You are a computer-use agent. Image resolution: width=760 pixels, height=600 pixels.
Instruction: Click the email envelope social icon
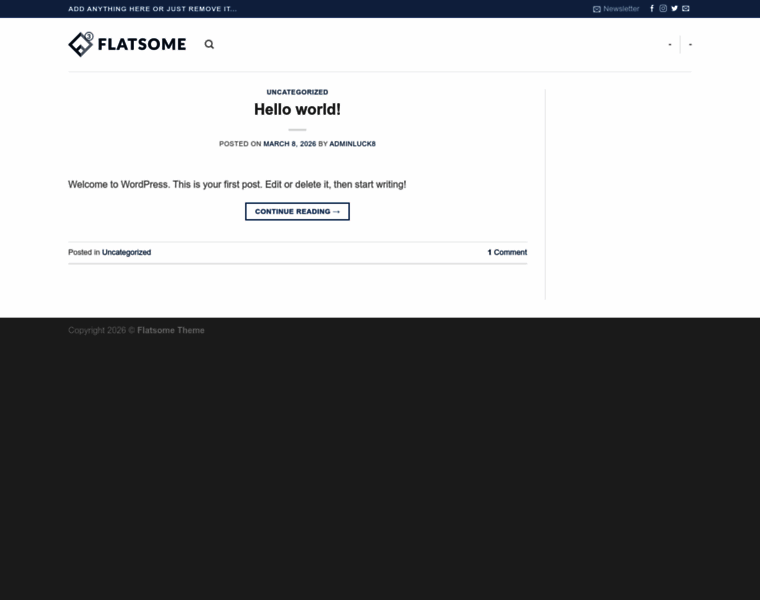pos(686,8)
